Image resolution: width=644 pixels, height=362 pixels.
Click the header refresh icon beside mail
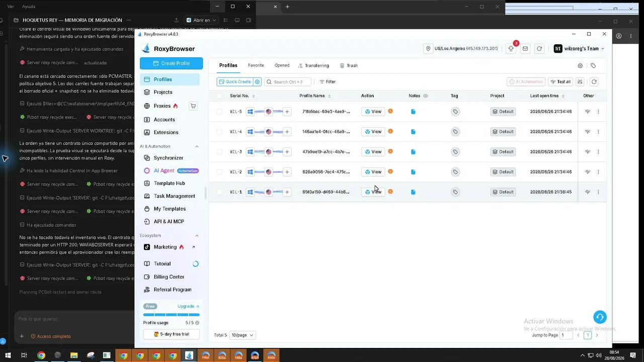pos(539,49)
